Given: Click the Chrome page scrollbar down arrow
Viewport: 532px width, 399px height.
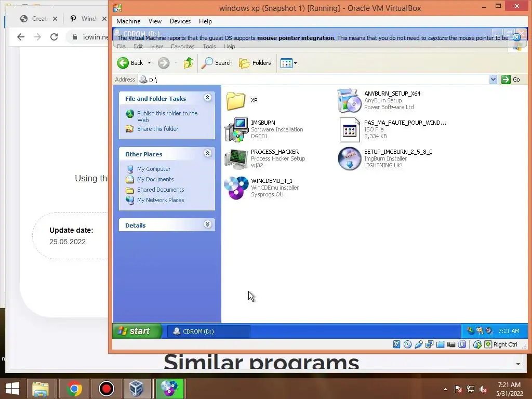Looking at the screenshot, I should click(518, 364).
